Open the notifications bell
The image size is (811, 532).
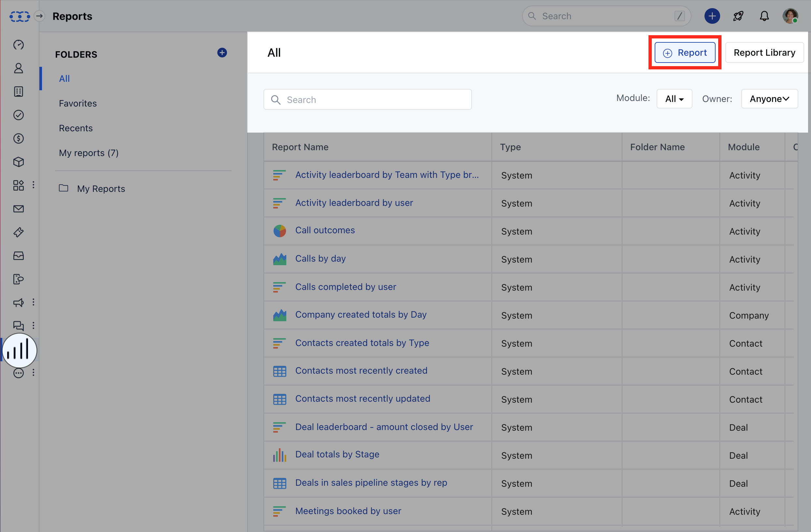coord(764,16)
